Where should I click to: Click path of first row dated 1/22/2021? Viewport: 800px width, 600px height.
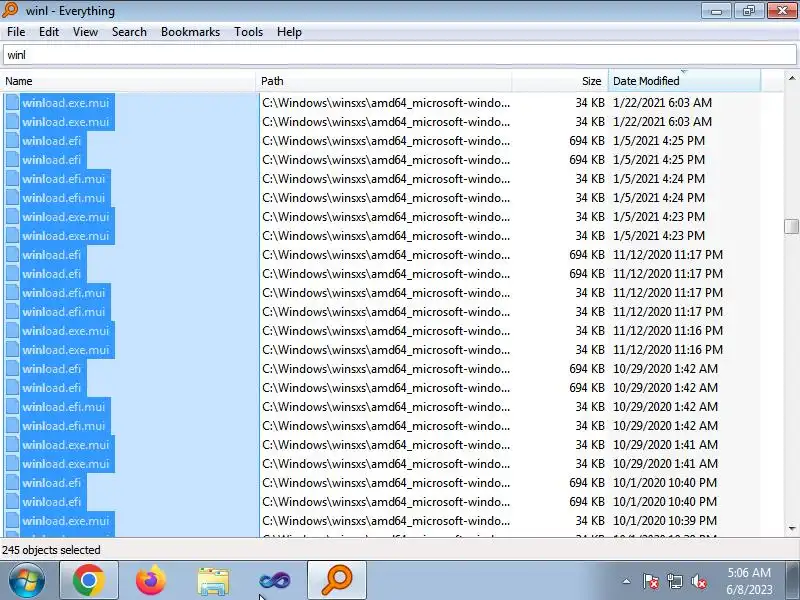(x=386, y=103)
